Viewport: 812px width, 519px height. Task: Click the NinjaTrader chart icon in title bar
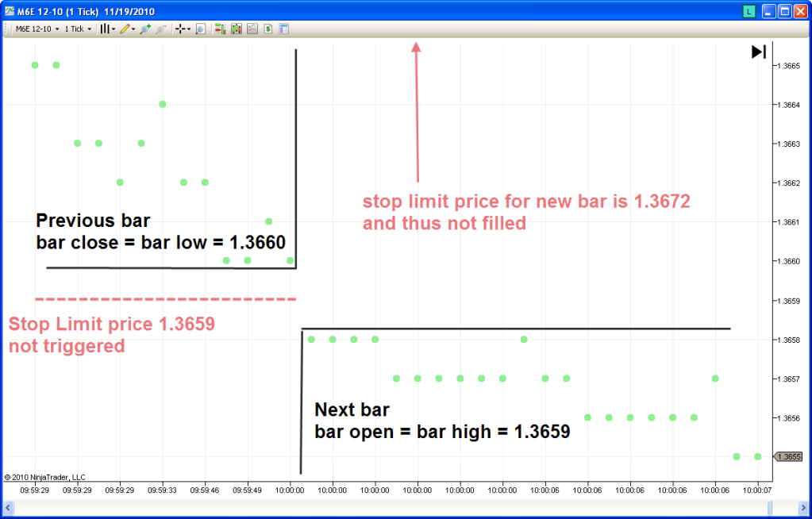(9, 11)
